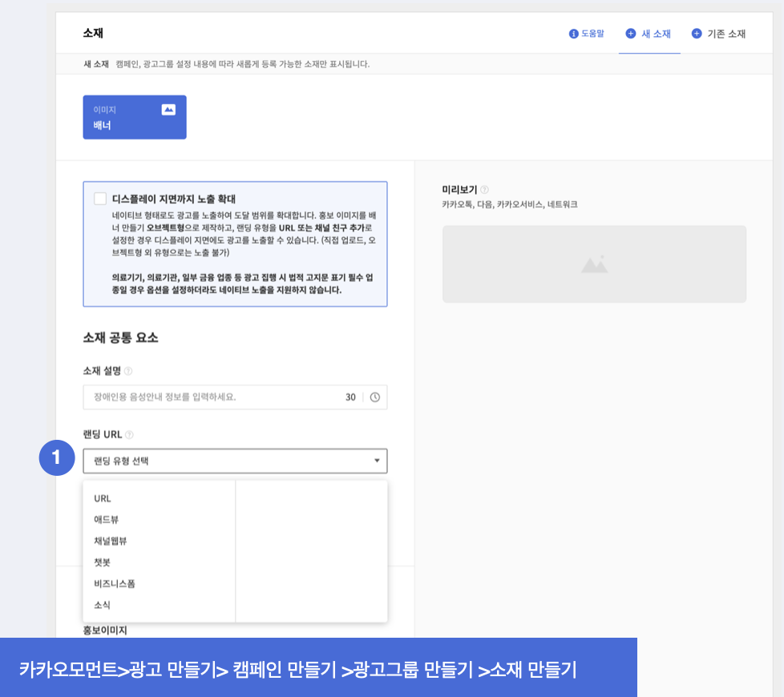Click the clock icon in 소재 설명 field
This screenshot has height=697, width=784.
click(x=374, y=397)
